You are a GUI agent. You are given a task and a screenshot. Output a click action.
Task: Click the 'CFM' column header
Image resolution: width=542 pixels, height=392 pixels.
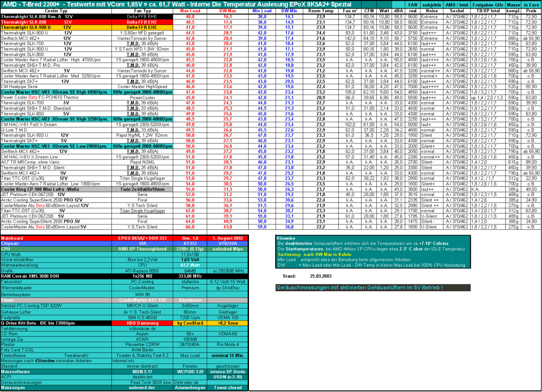(369, 11)
